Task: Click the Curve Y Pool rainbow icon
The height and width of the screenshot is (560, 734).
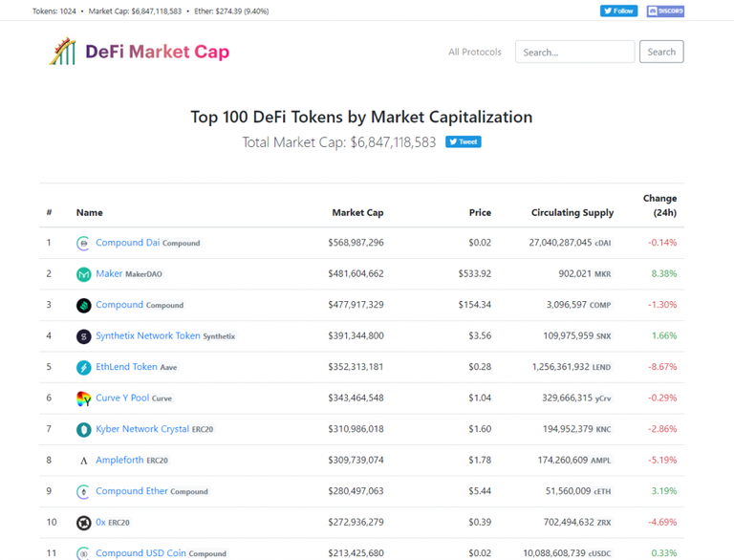Action: (x=83, y=398)
